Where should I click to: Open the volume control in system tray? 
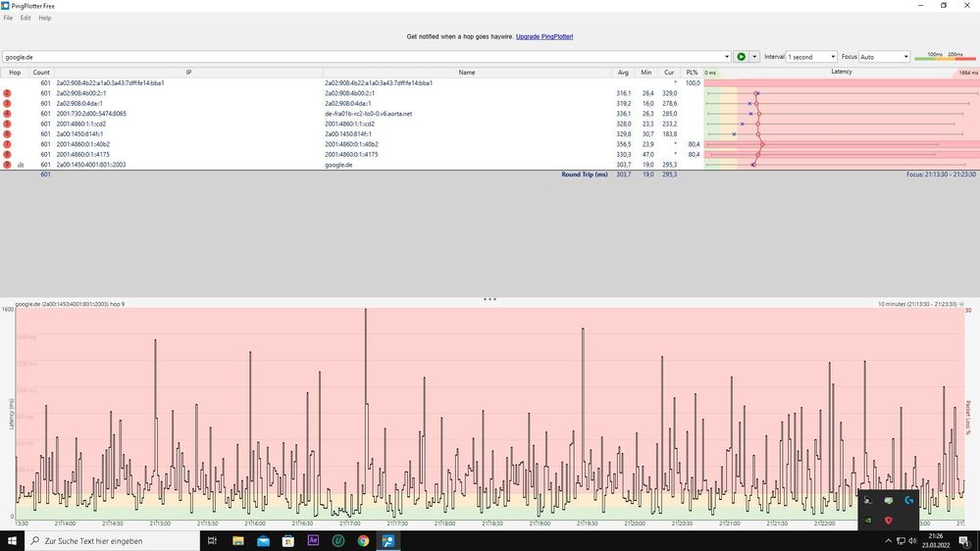pos(912,541)
